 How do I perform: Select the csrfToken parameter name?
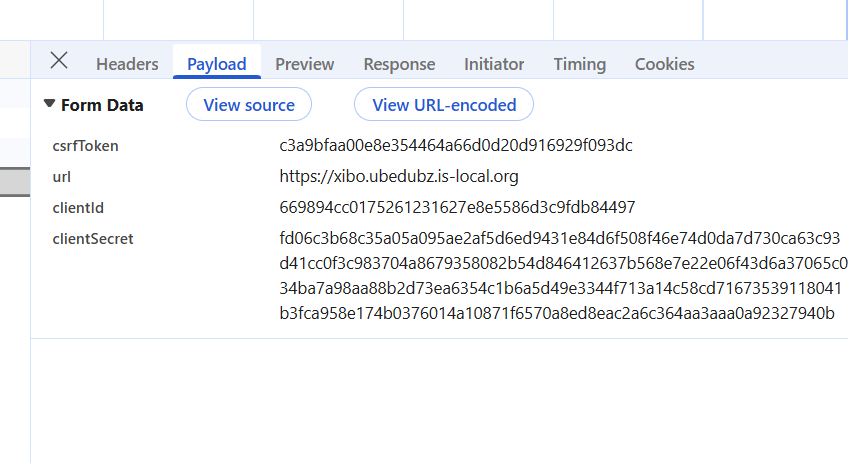click(x=85, y=146)
